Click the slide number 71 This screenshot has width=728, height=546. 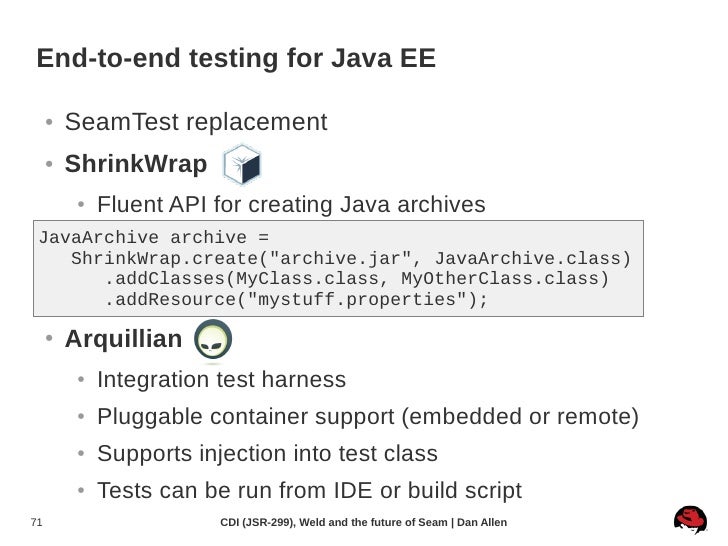(x=36, y=522)
